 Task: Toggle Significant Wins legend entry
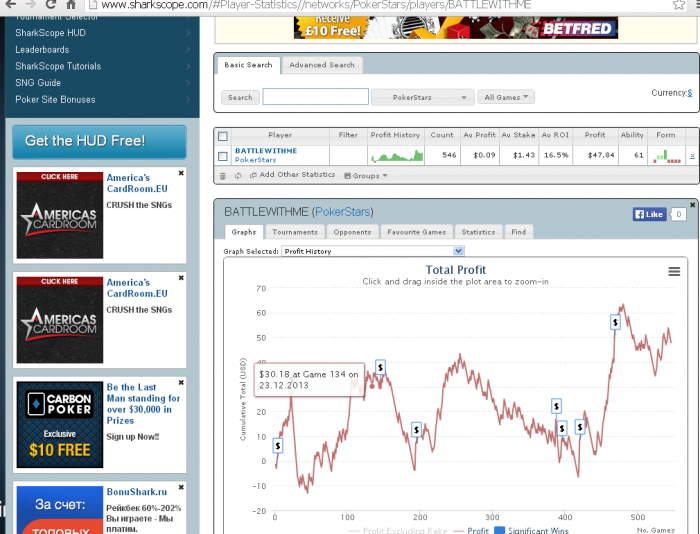[532, 530]
